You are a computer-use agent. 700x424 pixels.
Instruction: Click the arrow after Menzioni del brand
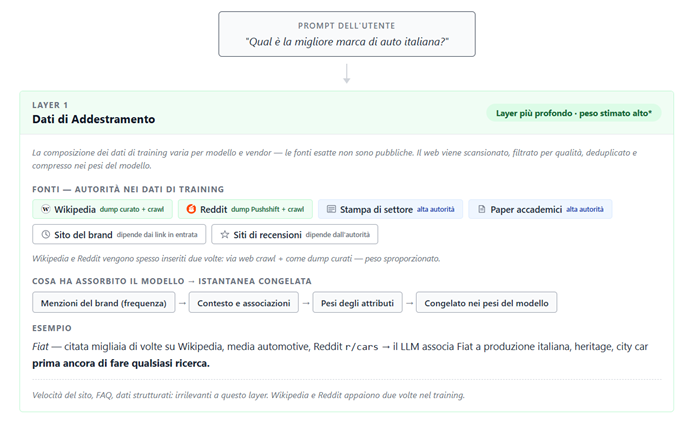point(182,302)
